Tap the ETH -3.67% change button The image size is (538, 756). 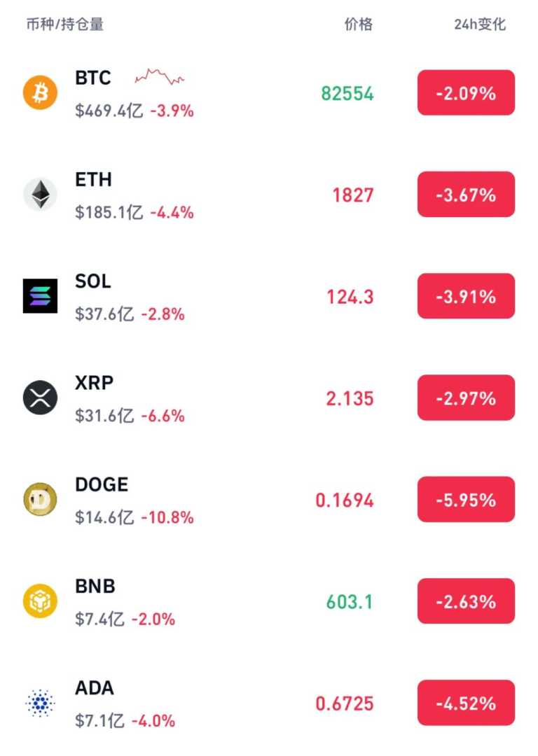click(x=466, y=195)
